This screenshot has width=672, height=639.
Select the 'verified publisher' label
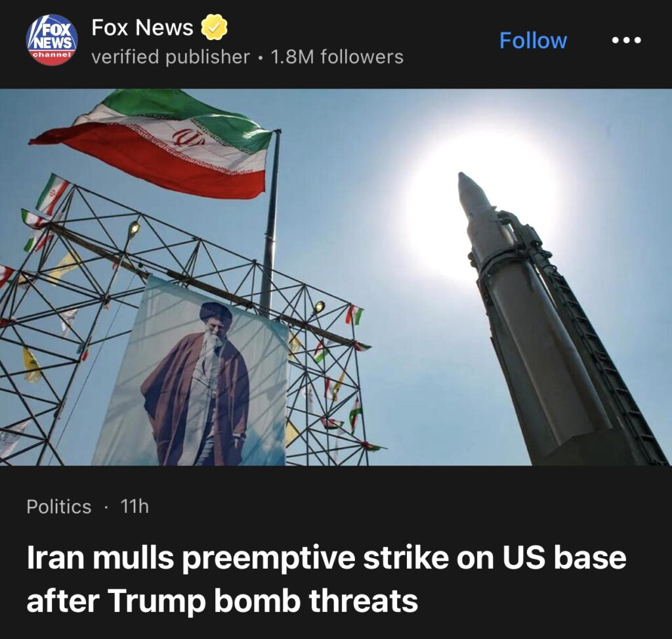point(171,57)
